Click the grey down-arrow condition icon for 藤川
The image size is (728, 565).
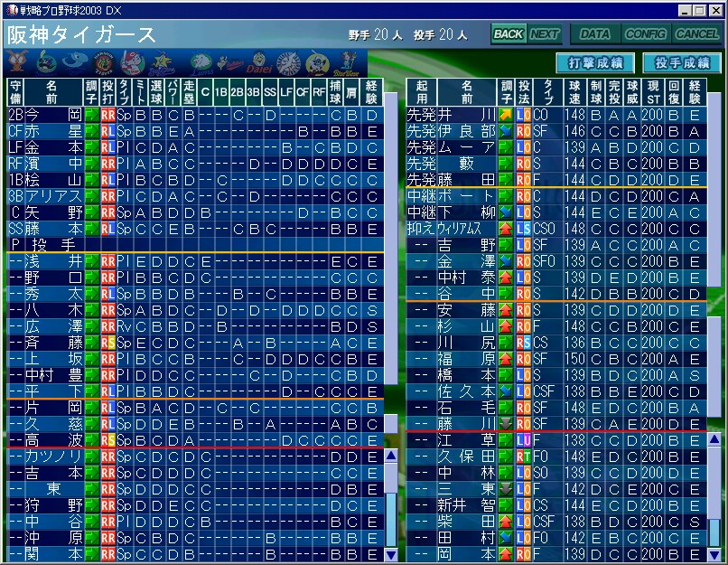tap(505, 423)
